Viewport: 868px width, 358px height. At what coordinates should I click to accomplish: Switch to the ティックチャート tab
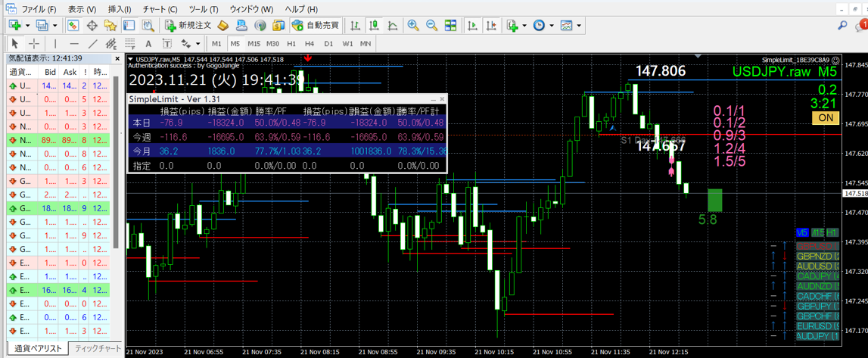pyautogui.click(x=98, y=349)
